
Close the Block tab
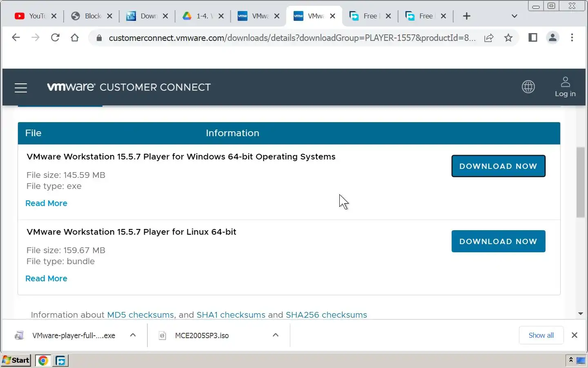pyautogui.click(x=109, y=16)
